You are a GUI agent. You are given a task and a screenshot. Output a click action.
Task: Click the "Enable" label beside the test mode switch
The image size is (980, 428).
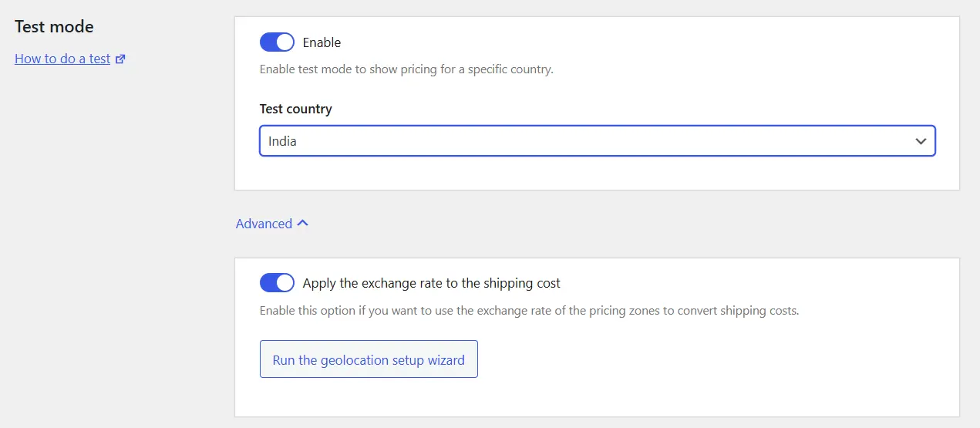coord(322,42)
